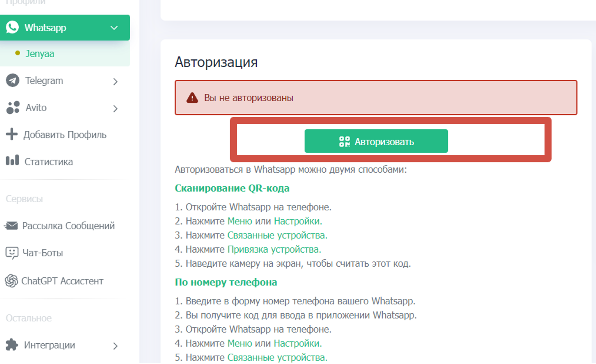
Task: Select Добавить Профиль menu entry
Action: (65, 135)
